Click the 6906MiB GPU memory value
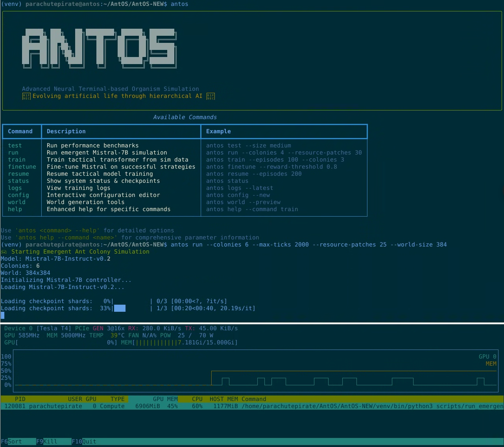 pyautogui.click(x=148, y=406)
